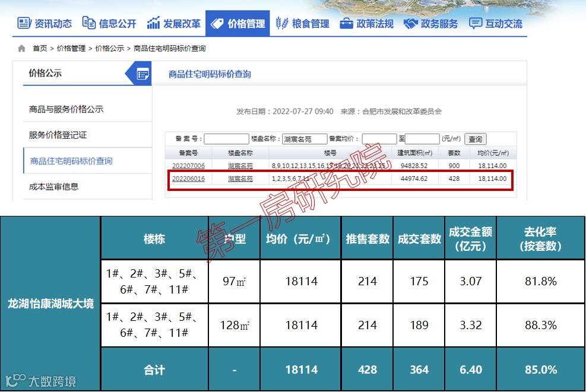Click the 3.07 transaction amount cell

click(470, 281)
